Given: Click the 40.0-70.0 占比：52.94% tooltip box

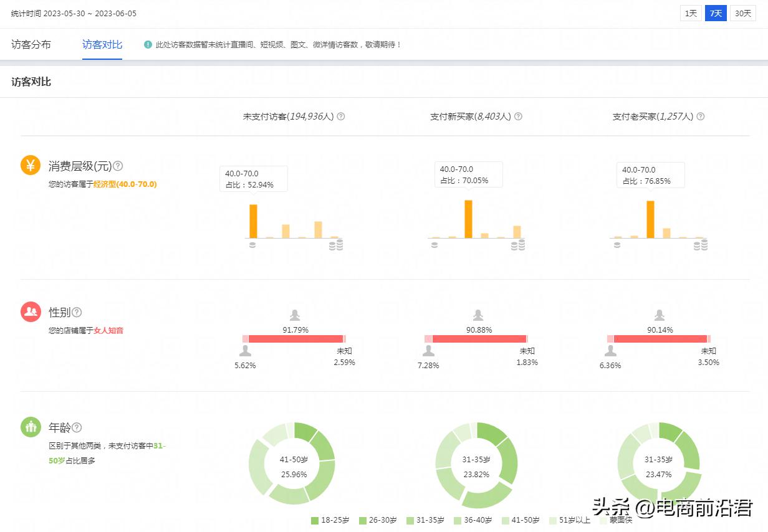Looking at the screenshot, I should (x=253, y=179).
